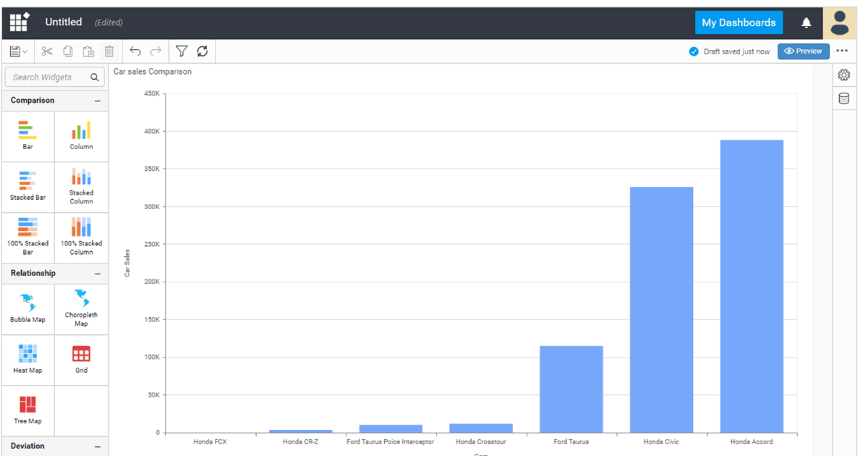Image resolution: width=868 pixels, height=456 pixels.
Task: Click the Preview button
Action: click(x=803, y=51)
